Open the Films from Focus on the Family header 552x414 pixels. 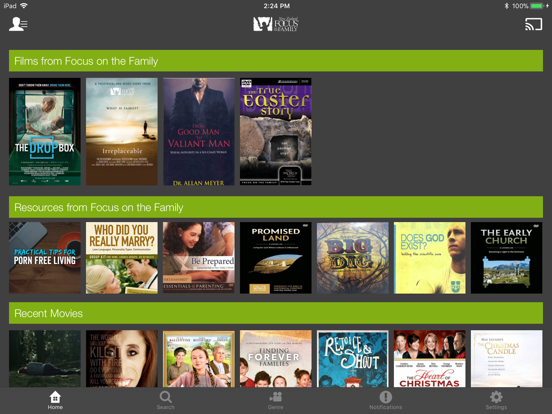(276, 61)
